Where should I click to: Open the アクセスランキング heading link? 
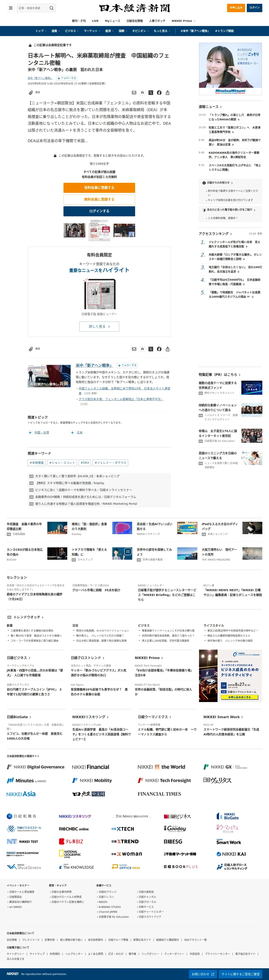click(x=215, y=234)
